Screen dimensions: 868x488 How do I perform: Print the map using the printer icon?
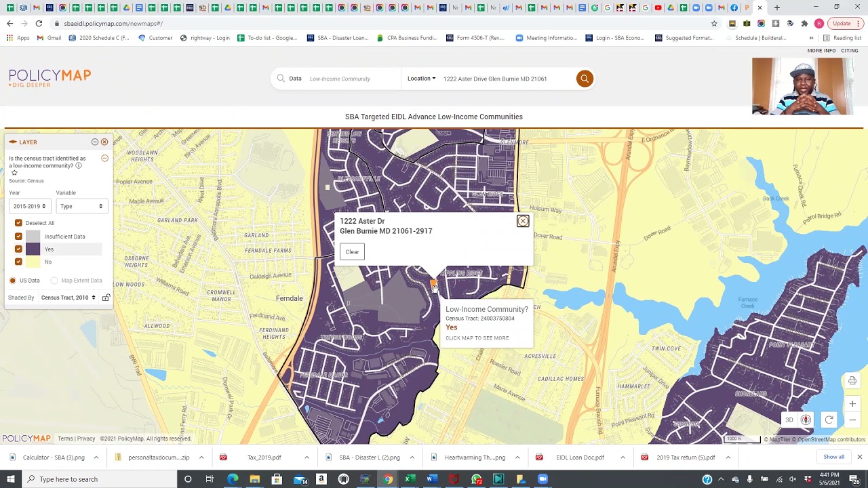pyautogui.click(x=852, y=381)
